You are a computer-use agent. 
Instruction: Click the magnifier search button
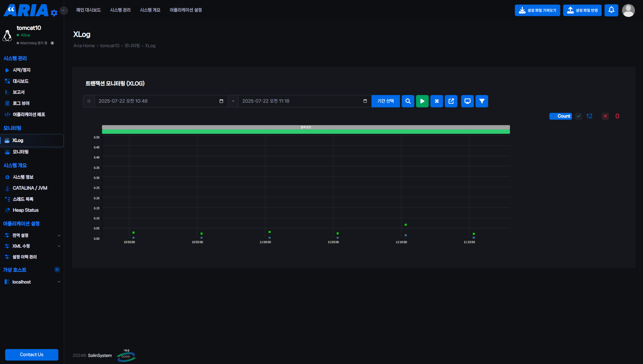pyautogui.click(x=408, y=101)
